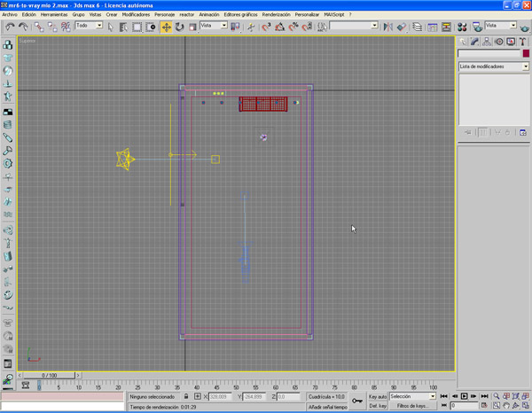The width and height of the screenshot is (532, 413).
Task: Toggle the Spinner Snap button
Action: (x=307, y=27)
